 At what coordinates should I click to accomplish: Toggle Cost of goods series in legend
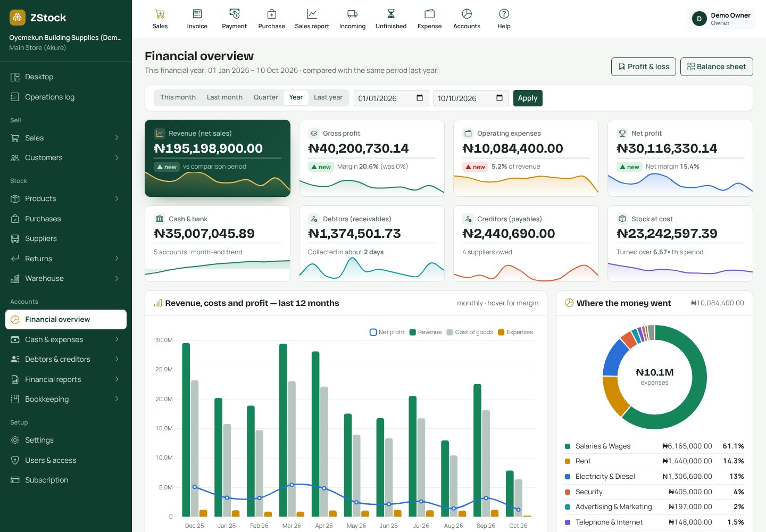point(470,332)
